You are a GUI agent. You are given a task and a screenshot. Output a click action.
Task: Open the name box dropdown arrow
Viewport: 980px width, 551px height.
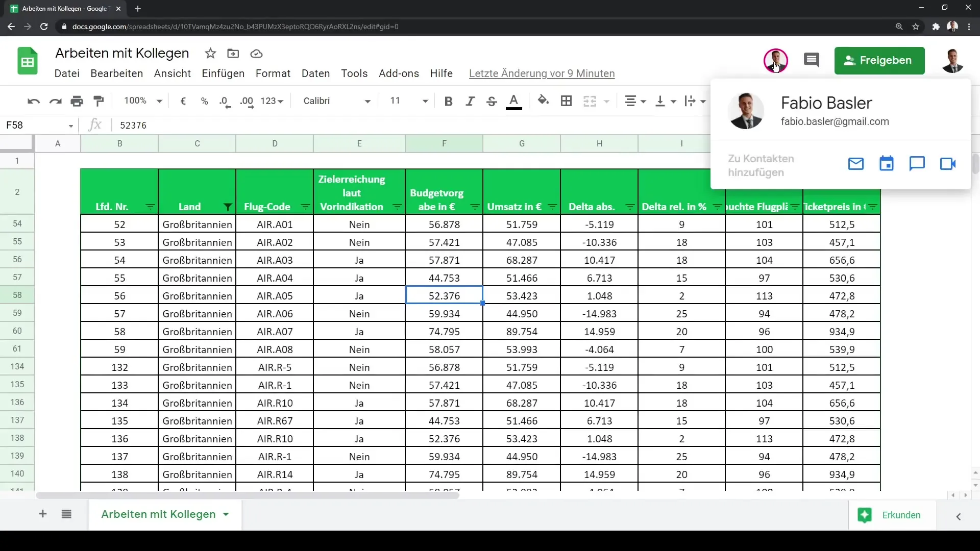(71, 126)
